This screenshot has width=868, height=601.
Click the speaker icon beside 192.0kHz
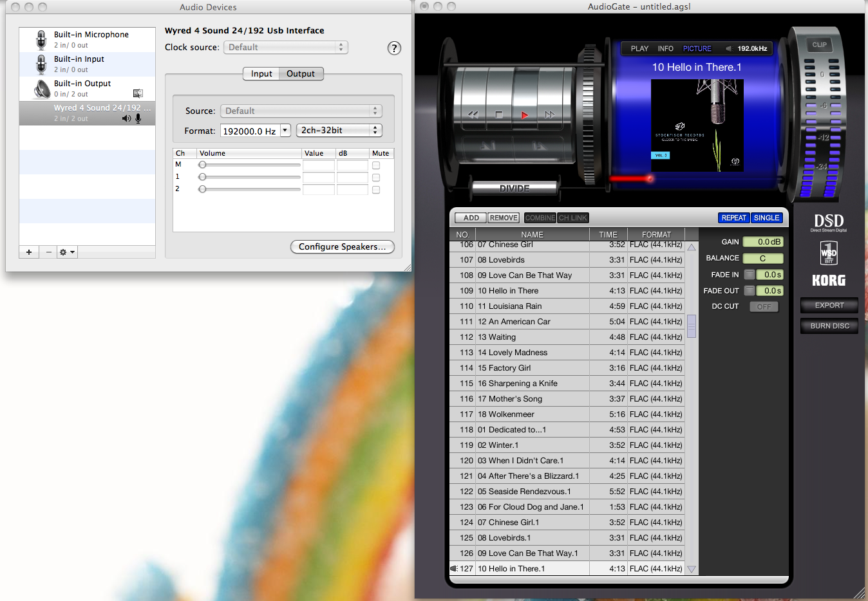point(729,48)
